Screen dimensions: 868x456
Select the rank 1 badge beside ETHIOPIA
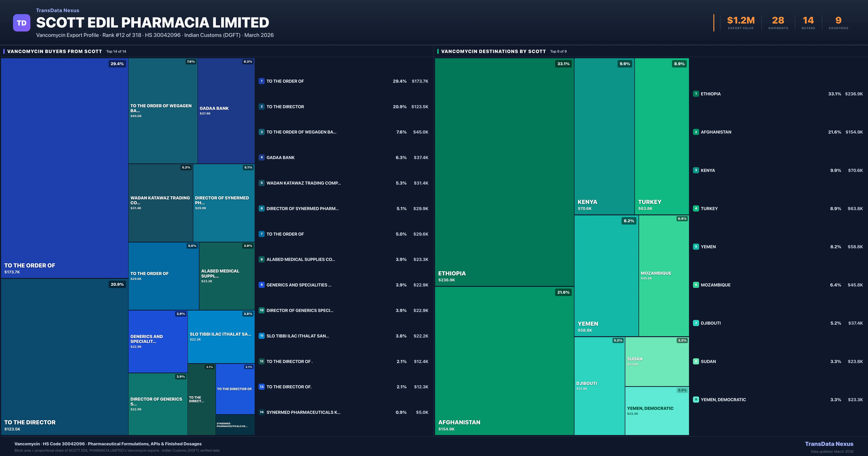coord(696,94)
